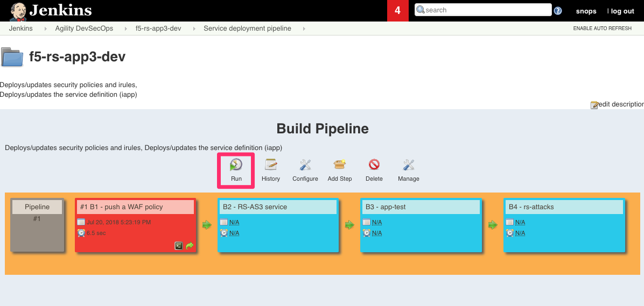Open the Configure tools icon
644x306 pixels.
point(305,165)
